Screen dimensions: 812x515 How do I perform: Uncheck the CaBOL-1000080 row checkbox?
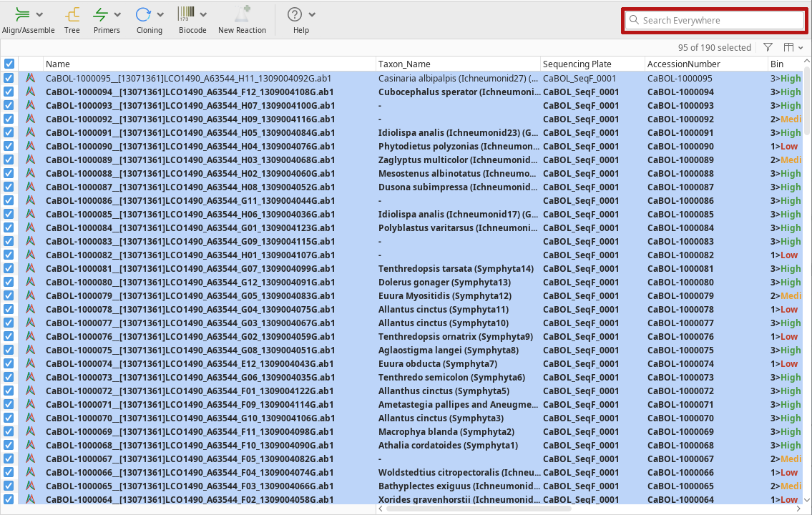click(9, 282)
